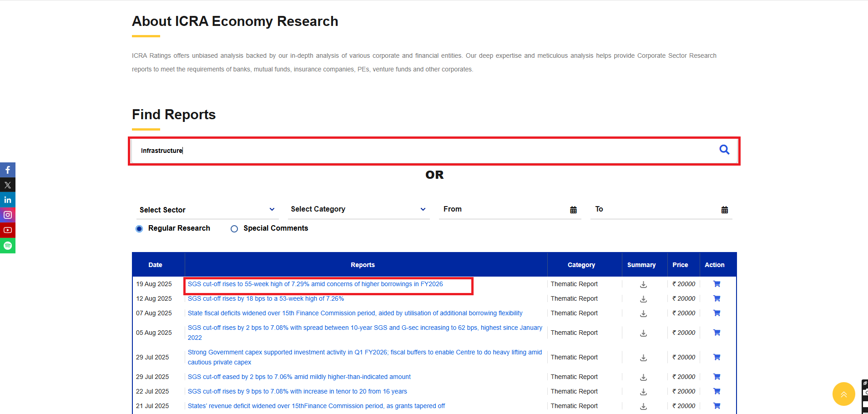Select the Regular Research radio button
Screen dimensions: 868x414
point(139,229)
